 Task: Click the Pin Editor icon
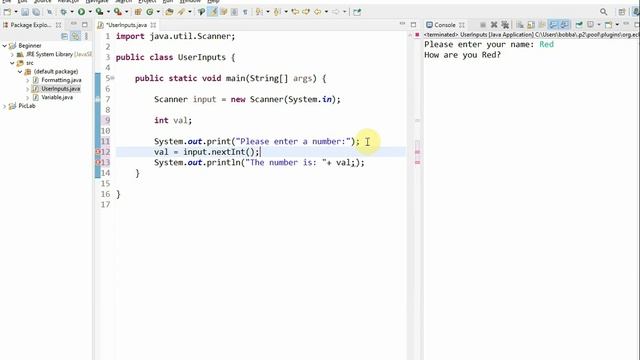(x=357, y=12)
